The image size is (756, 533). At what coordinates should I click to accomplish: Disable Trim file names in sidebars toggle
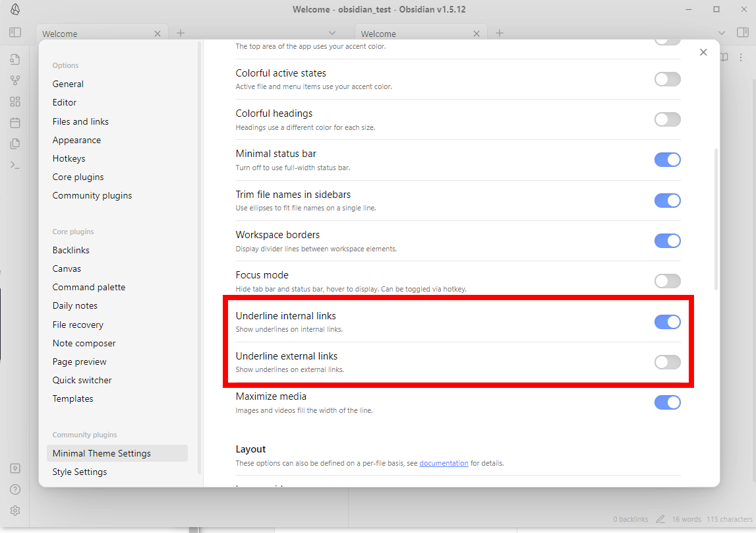point(667,201)
